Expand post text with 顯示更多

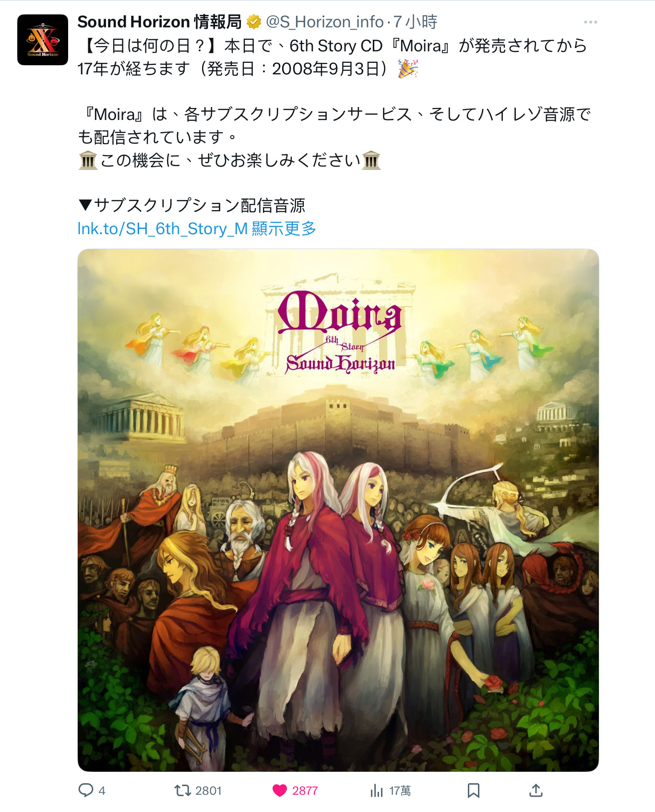(284, 228)
